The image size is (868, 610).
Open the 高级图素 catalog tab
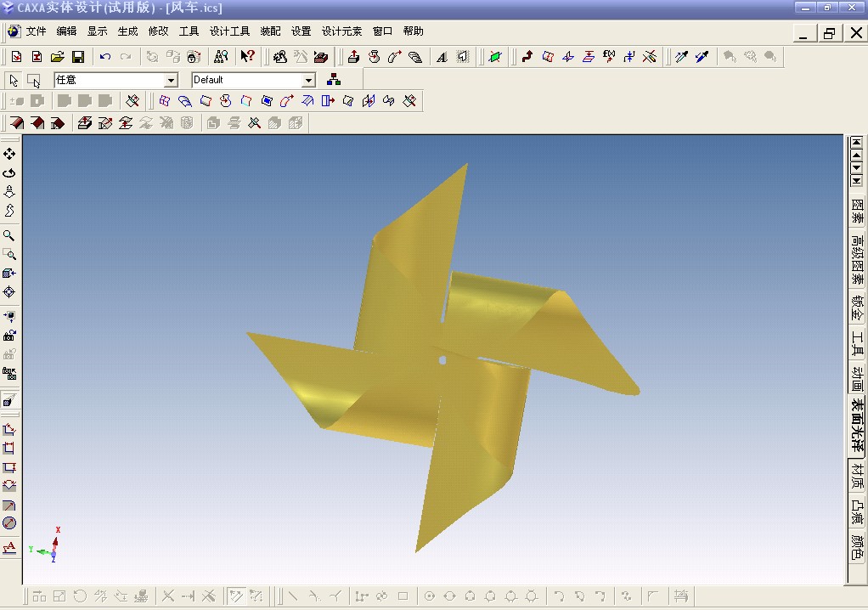(x=857, y=258)
